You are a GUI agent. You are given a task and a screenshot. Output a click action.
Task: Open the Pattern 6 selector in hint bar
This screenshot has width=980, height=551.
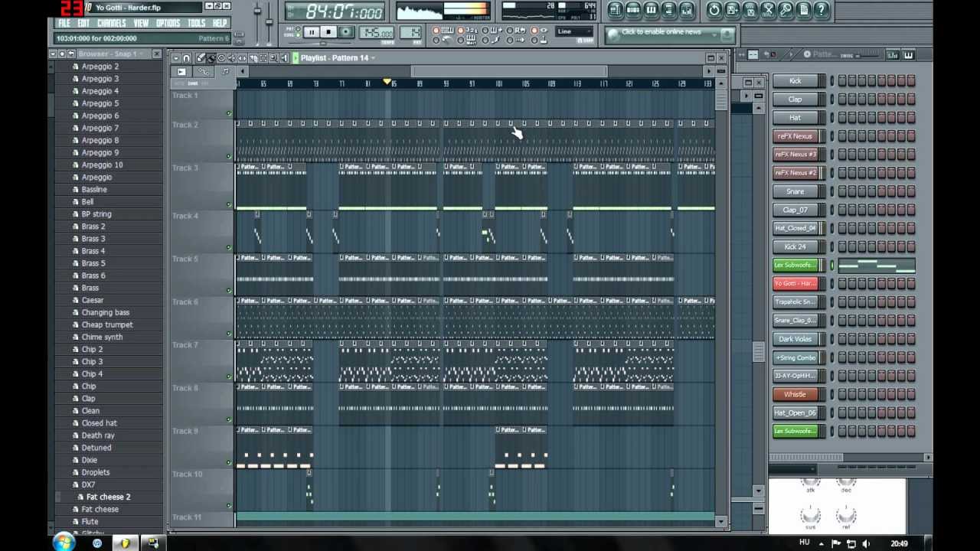click(x=214, y=38)
